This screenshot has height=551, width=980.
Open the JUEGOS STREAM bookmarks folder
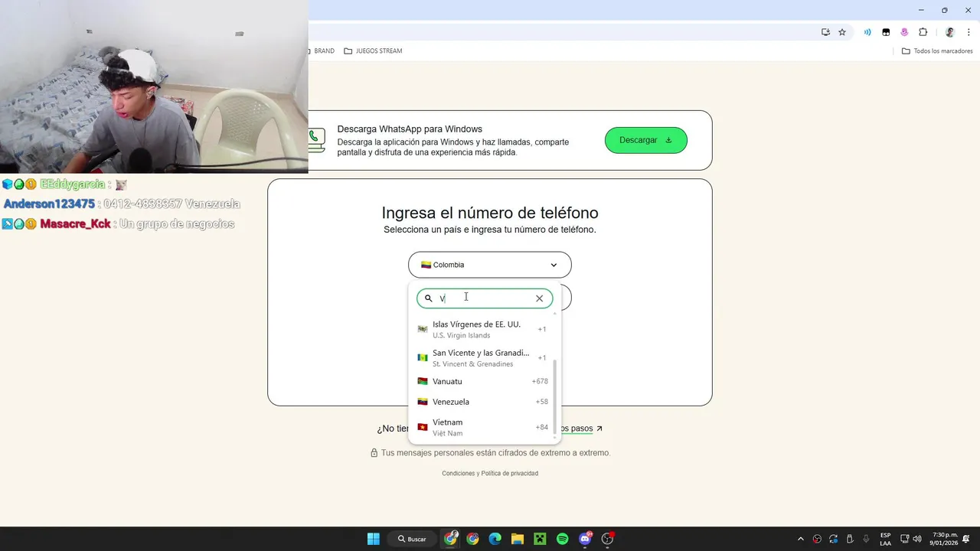coord(373,51)
